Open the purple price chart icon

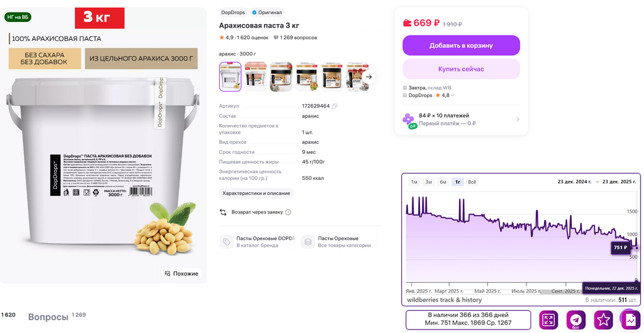pos(630,319)
